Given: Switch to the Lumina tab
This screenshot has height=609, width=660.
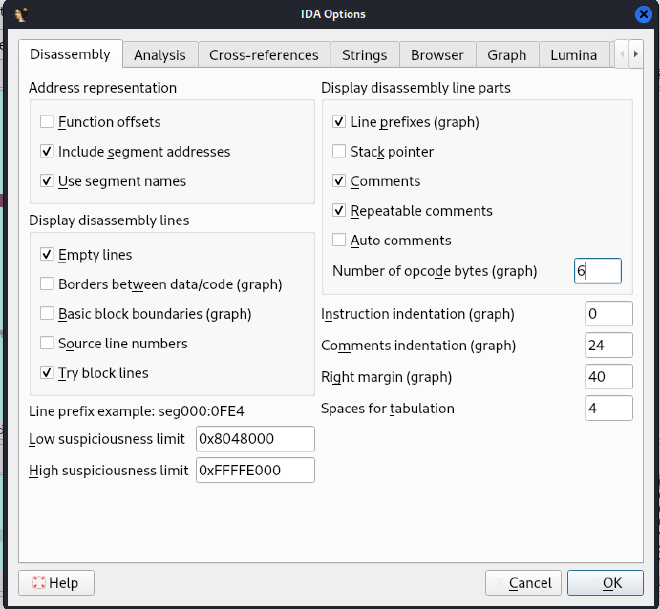Looking at the screenshot, I should tap(574, 55).
